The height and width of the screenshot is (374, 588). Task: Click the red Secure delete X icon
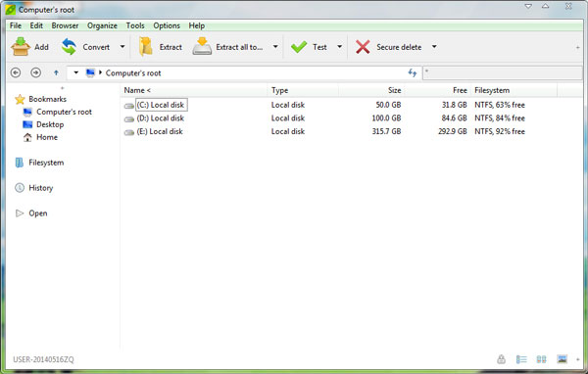click(363, 47)
